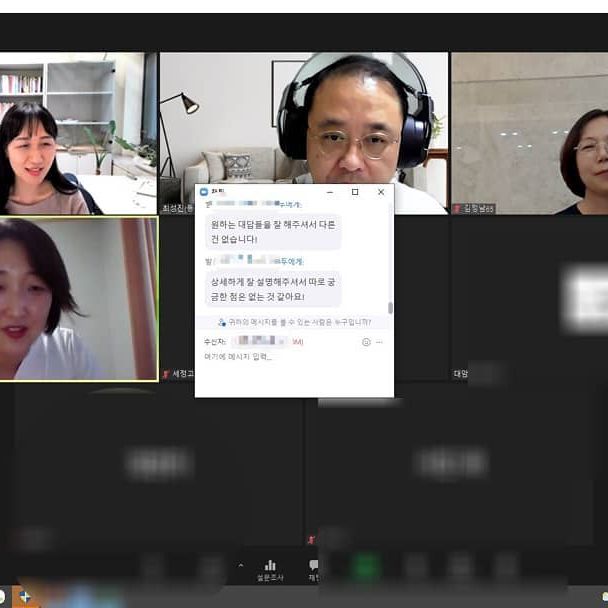This screenshot has height=608, width=608.
Task: Select the second chat message bubble
Action: tap(273, 289)
